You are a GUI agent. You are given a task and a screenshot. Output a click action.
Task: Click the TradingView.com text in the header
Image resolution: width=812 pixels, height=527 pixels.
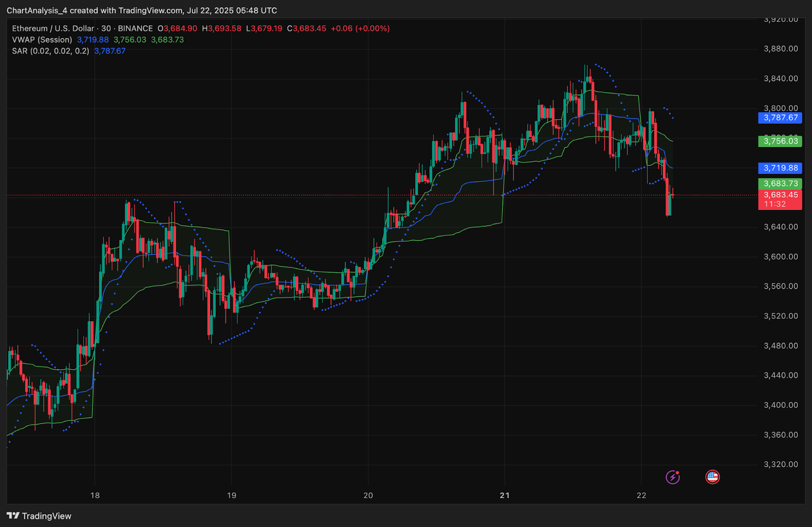(151, 10)
